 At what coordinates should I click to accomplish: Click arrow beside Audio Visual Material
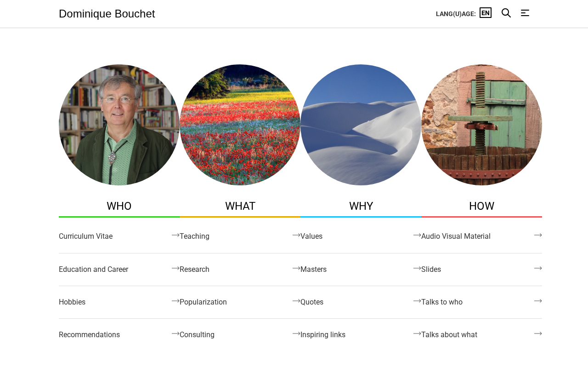tap(538, 235)
